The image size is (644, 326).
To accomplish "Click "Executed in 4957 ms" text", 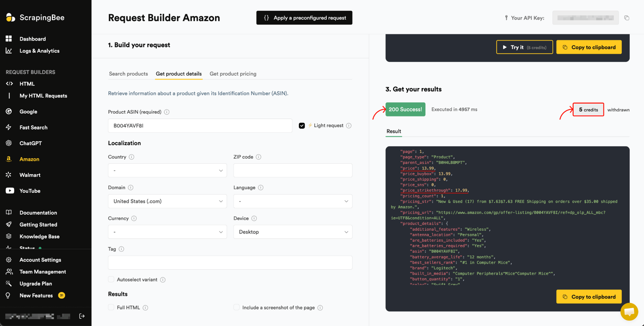I will coord(454,110).
